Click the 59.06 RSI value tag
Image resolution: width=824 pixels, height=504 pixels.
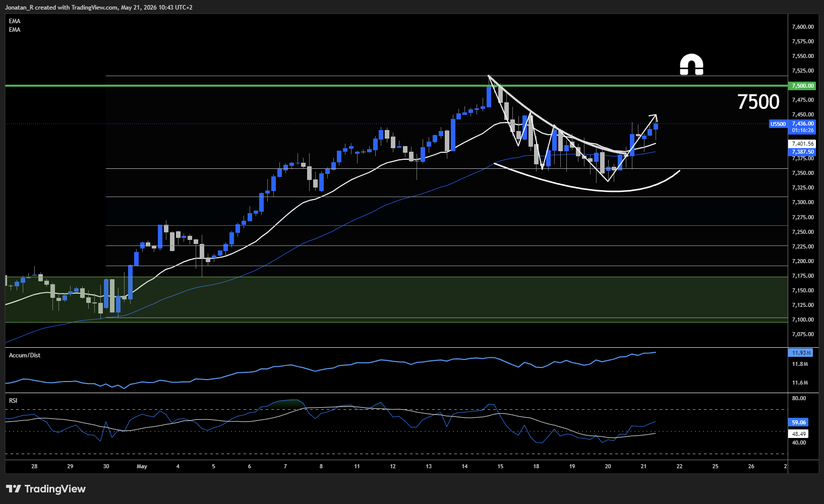[799, 422]
